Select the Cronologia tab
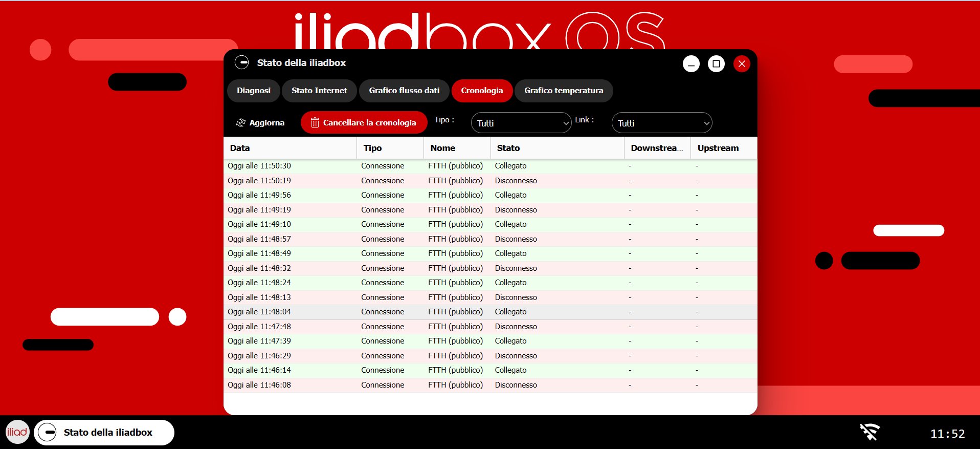Image resolution: width=980 pixels, height=449 pixels. [482, 91]
